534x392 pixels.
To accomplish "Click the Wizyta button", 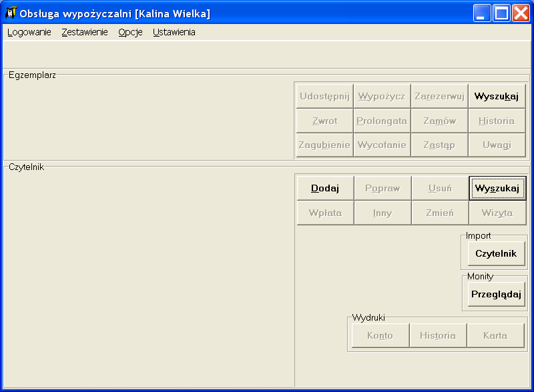I will click(497, 213).
